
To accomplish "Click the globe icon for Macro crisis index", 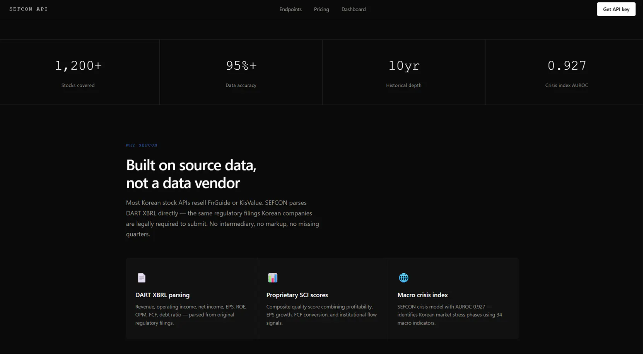I will [404, 278].
